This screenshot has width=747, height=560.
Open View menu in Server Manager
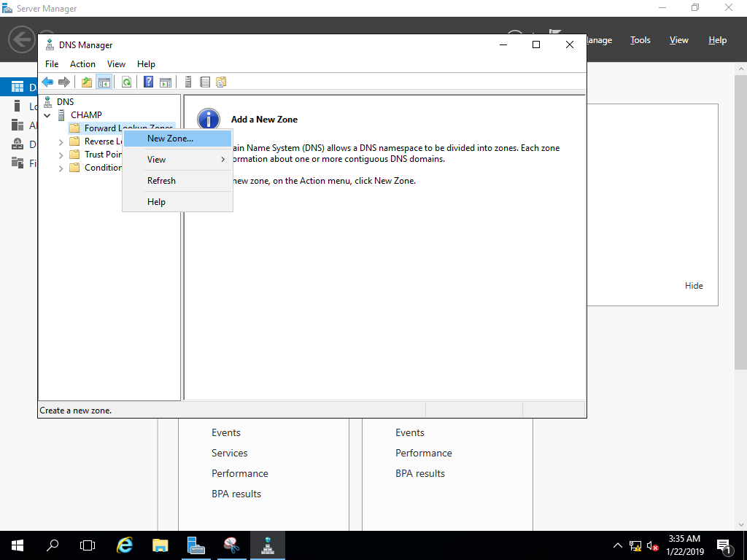click(x=678, y=40)
